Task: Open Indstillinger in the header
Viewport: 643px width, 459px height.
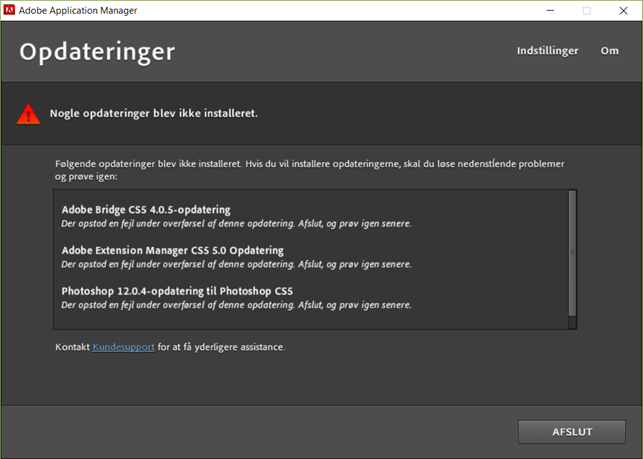Action: pos(547,51)
